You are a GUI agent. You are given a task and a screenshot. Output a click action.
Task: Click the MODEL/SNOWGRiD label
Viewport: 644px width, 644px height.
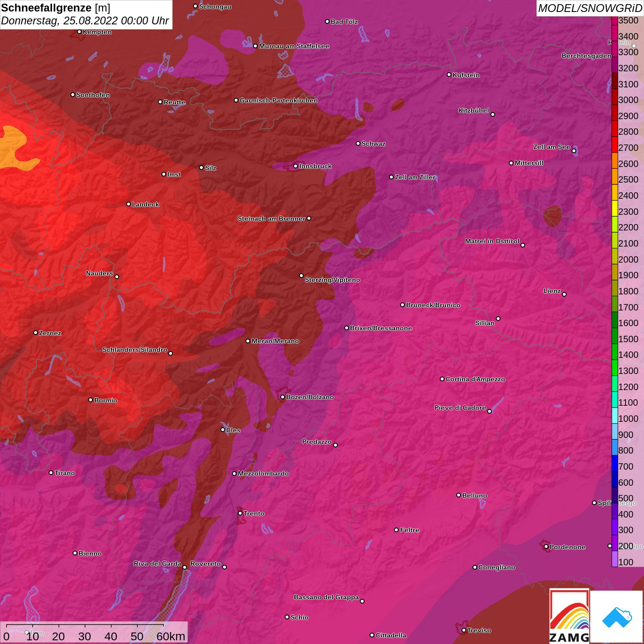click(x=590, y=8)
